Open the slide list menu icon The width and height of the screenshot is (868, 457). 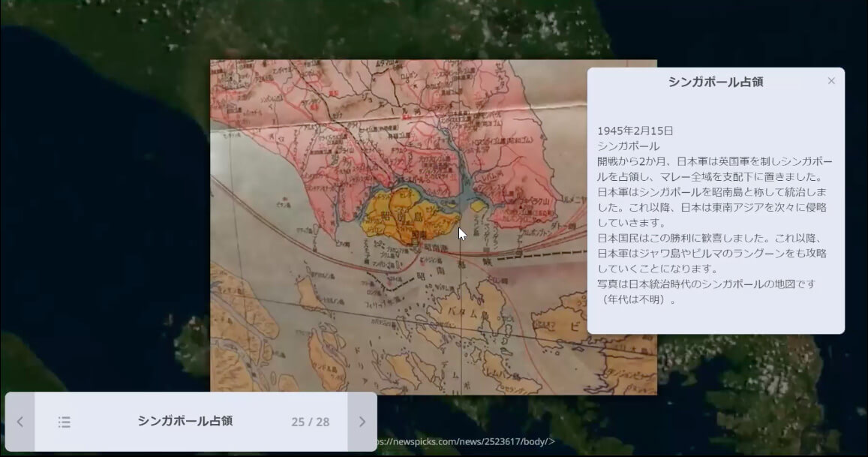pos(65,422)
